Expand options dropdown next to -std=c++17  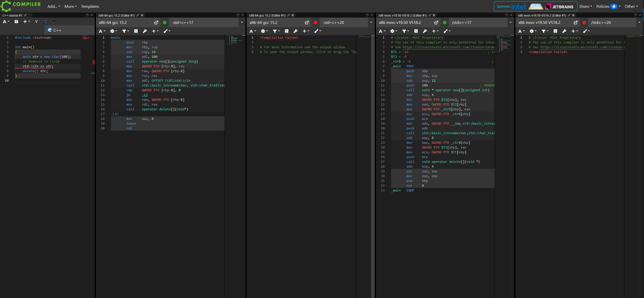(242, 23)
